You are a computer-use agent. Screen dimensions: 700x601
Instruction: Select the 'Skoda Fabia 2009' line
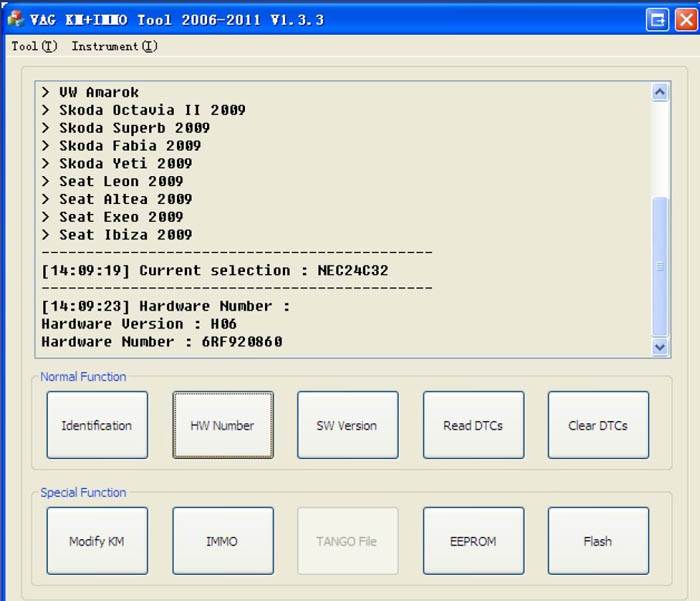click(121, 146)
